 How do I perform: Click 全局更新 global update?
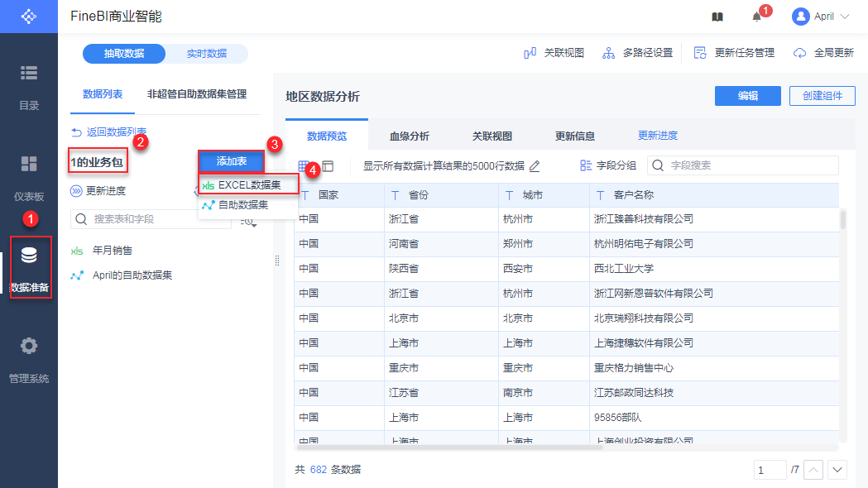tap(823, 53)
